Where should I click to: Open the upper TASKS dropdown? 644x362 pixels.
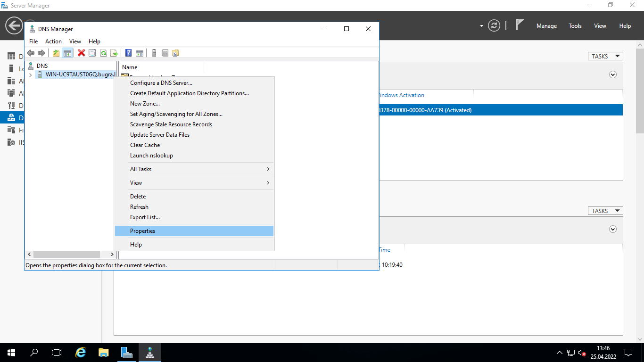pyautogui.click(x=605, y=56)
